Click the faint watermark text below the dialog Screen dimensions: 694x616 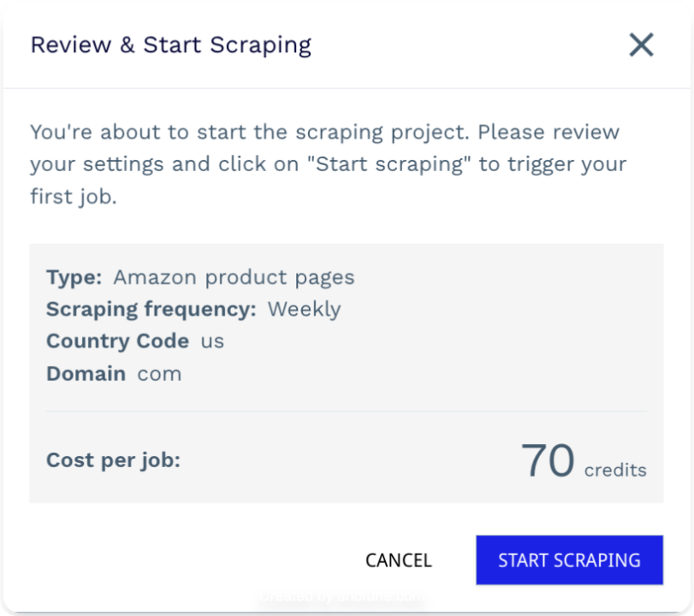coord(342,597)
